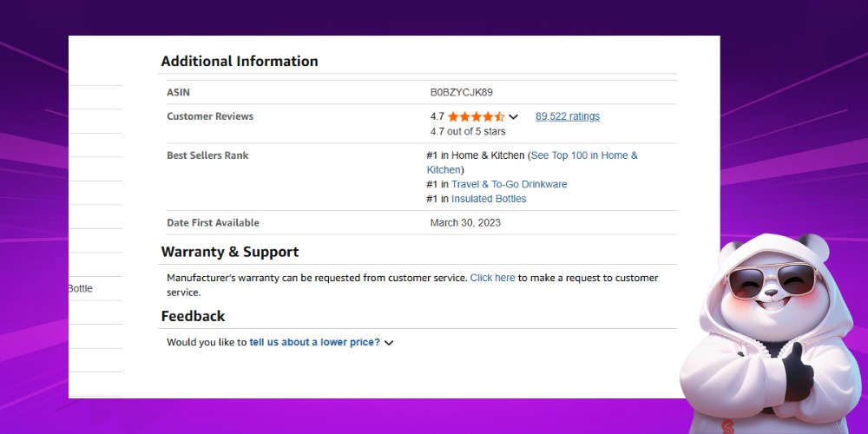The height and width of the screenshot is (434, 868).
Task: Select 'tell us about a lower price?'
Action: coord(314,342)
